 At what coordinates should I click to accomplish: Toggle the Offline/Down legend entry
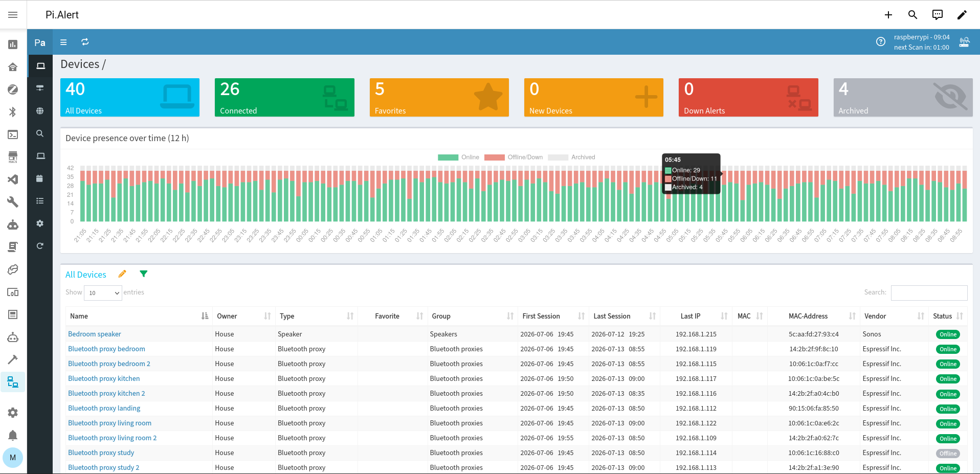point(514,157)
